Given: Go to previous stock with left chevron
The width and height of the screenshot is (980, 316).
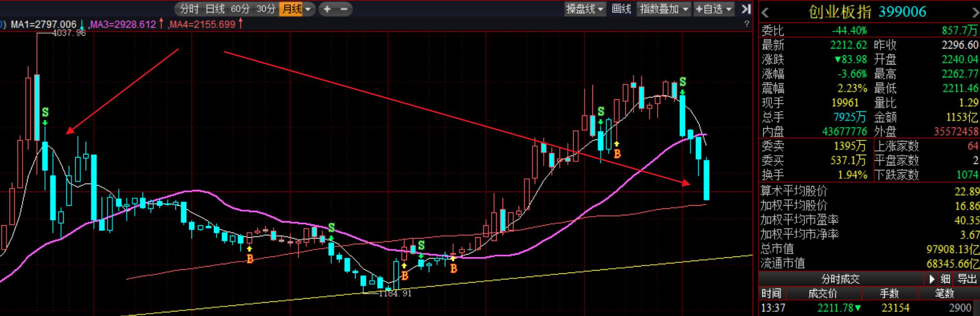Looking at the screenshot, I should click(765, 12).
